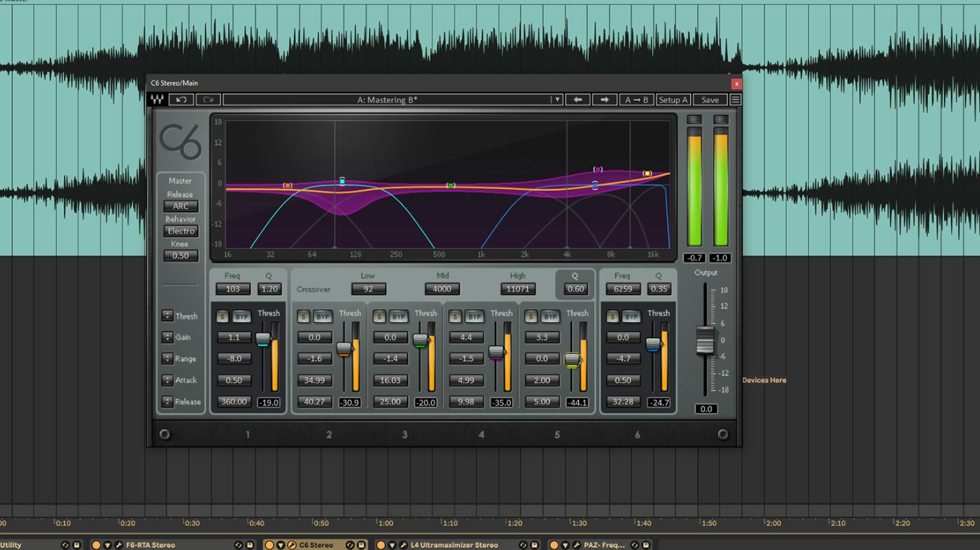This screenshot has height=550, width=980.
Task: Select the yellow band marker on graph
Action: [x=647, y=173]
